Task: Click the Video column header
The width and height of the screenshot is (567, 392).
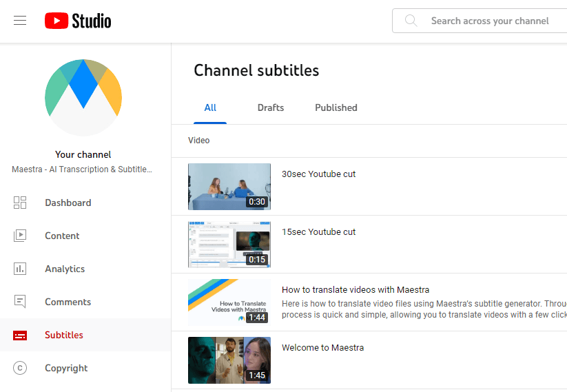Action: 198,141
